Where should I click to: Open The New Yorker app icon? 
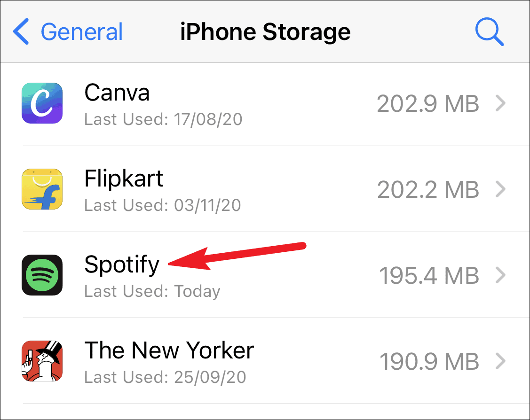point(42,361)
